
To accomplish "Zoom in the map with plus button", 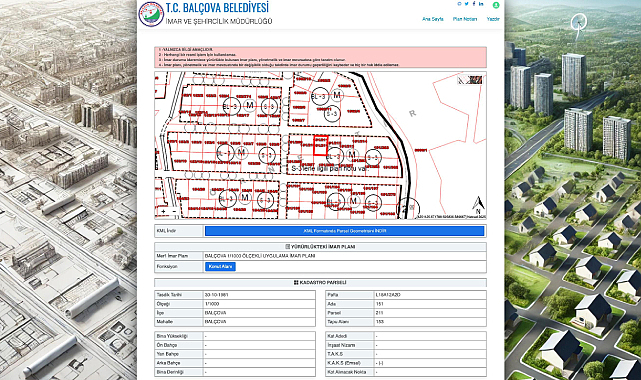I will click(x=164, y=212).
